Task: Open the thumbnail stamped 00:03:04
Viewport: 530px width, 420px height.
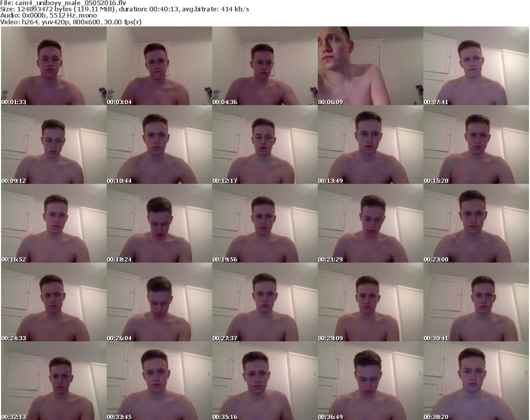Action: (159, 66)
